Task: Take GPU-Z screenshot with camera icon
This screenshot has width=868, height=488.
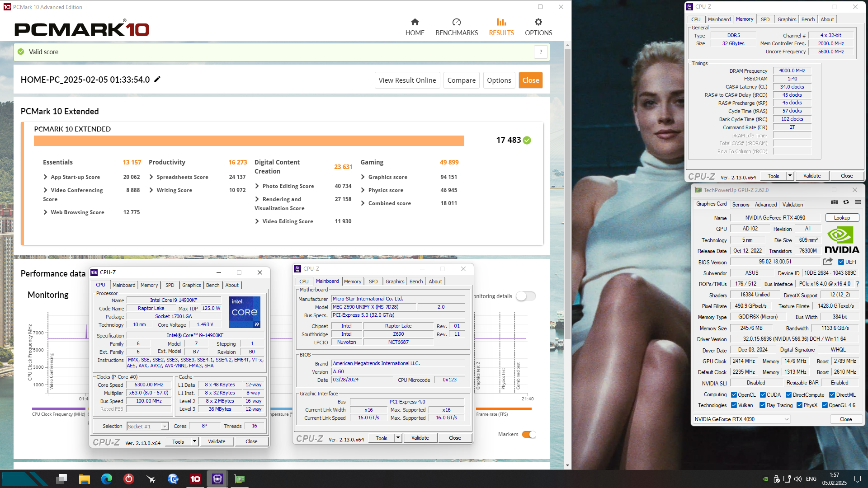Action: point(835,202)
